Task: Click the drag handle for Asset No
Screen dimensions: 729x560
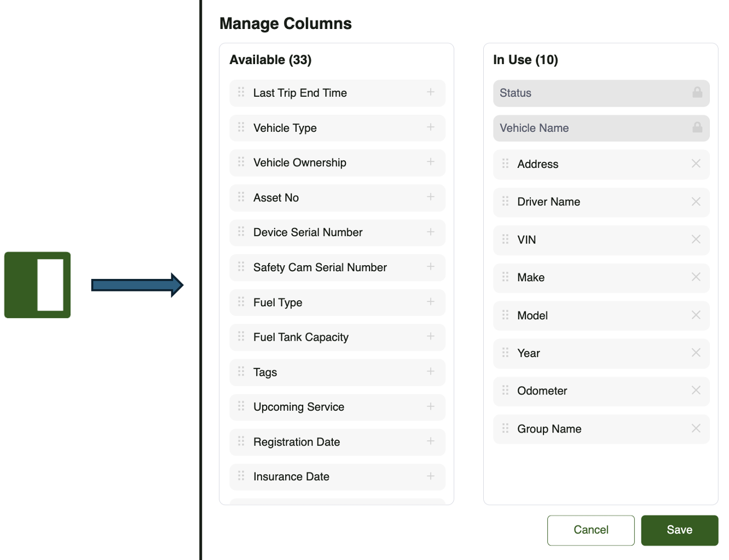Action: (x=241, y=197)
